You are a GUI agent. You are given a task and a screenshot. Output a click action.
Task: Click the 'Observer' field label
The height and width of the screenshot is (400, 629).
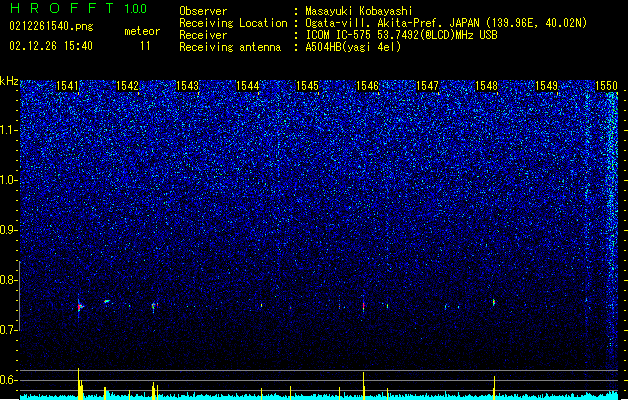203,11
